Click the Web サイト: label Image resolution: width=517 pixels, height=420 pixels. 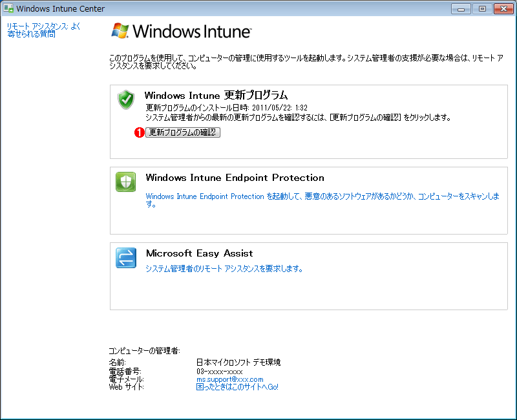(x=126, y=387)
